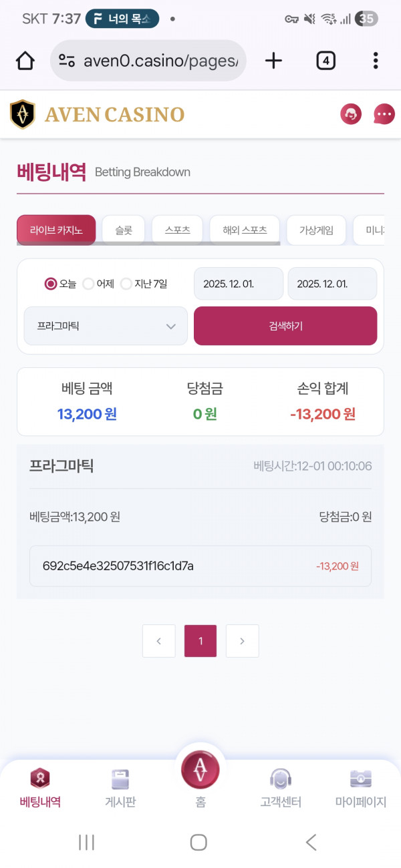Select the 해외 스포츠 tab
Image resolution: width=401 pixels, height=868 pixels.
tap(246, 229)
